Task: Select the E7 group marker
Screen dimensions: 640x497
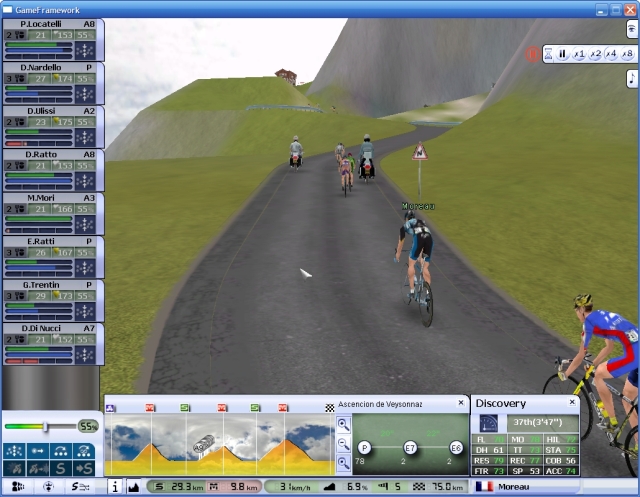Action: tap(409, 447)
